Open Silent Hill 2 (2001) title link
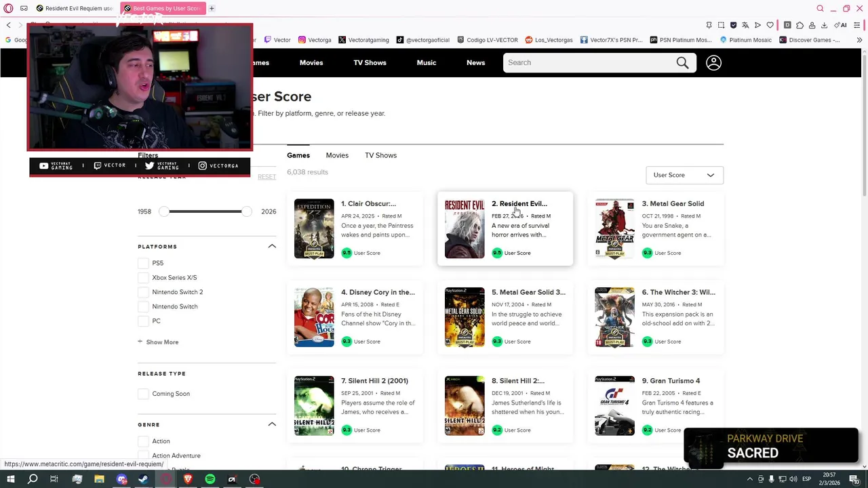 pos(374,381)
